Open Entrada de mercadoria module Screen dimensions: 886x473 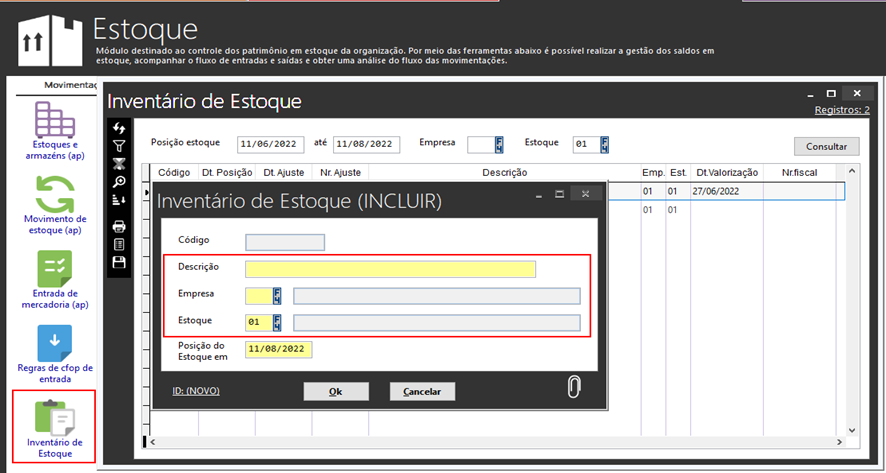(54, 279)
